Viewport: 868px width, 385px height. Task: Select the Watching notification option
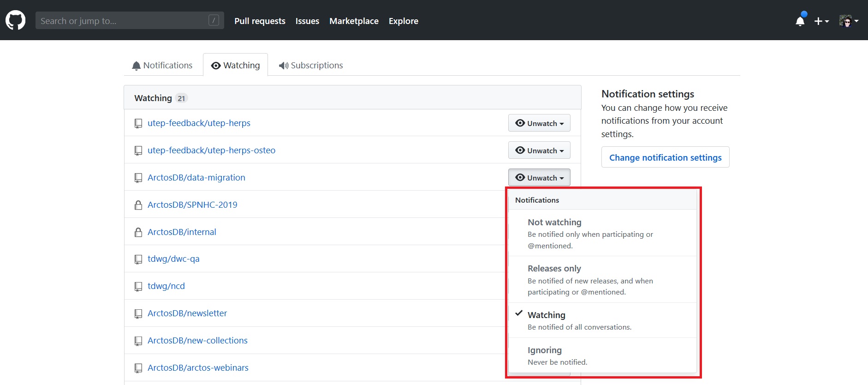click(602, 320)
